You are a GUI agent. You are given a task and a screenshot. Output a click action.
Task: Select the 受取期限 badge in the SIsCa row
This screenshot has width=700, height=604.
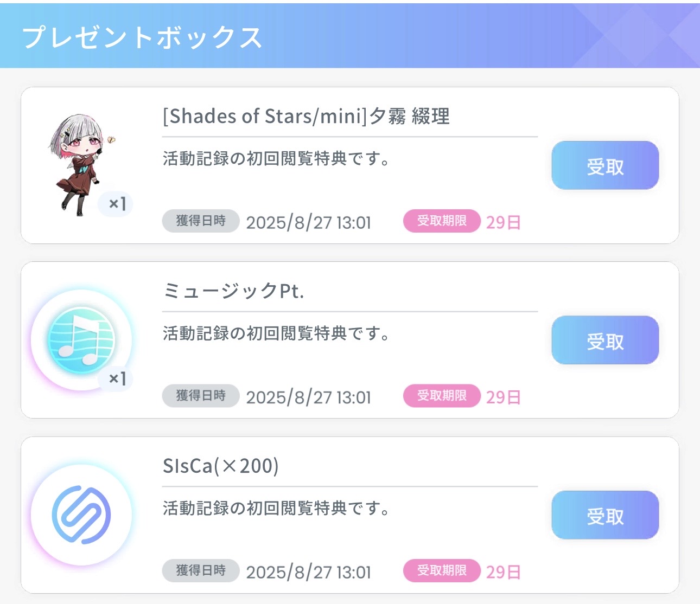442,570
